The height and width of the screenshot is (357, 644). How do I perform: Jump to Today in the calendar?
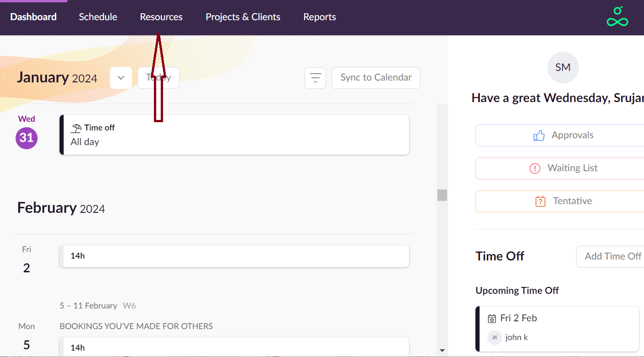158,78
